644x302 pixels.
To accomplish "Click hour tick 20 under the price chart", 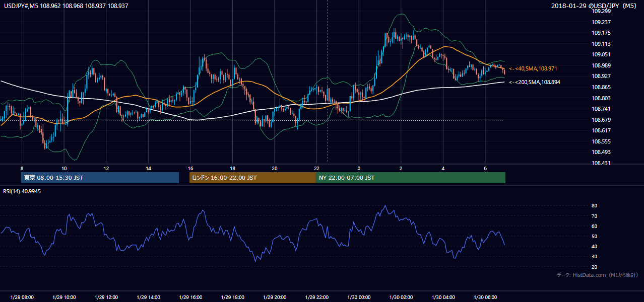I will tap(275, 168).
